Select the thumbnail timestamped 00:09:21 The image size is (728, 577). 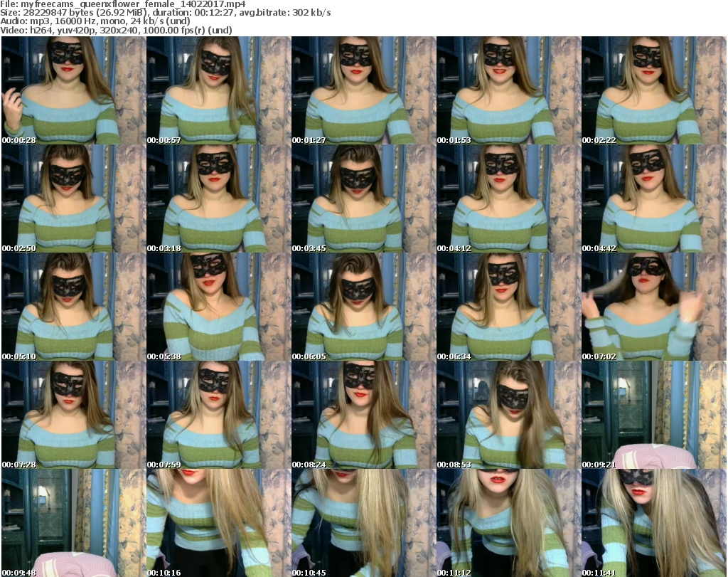654,415
